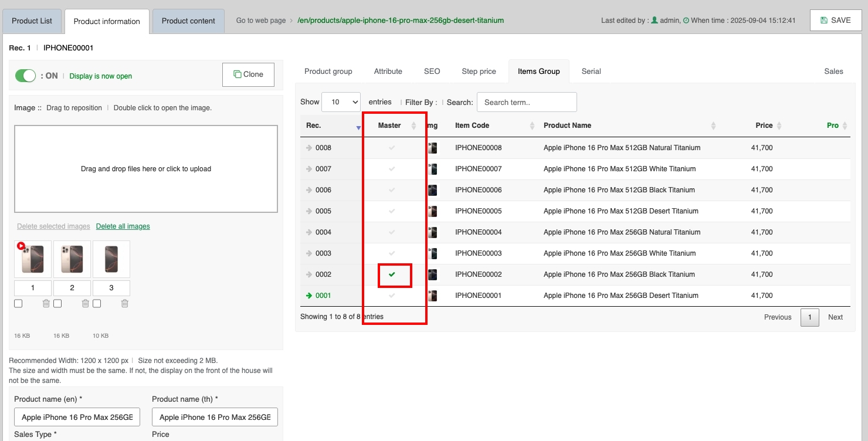The image size is (868, 441).
Task: Switch to the Step price tab
Action: (x=479, y=72)
